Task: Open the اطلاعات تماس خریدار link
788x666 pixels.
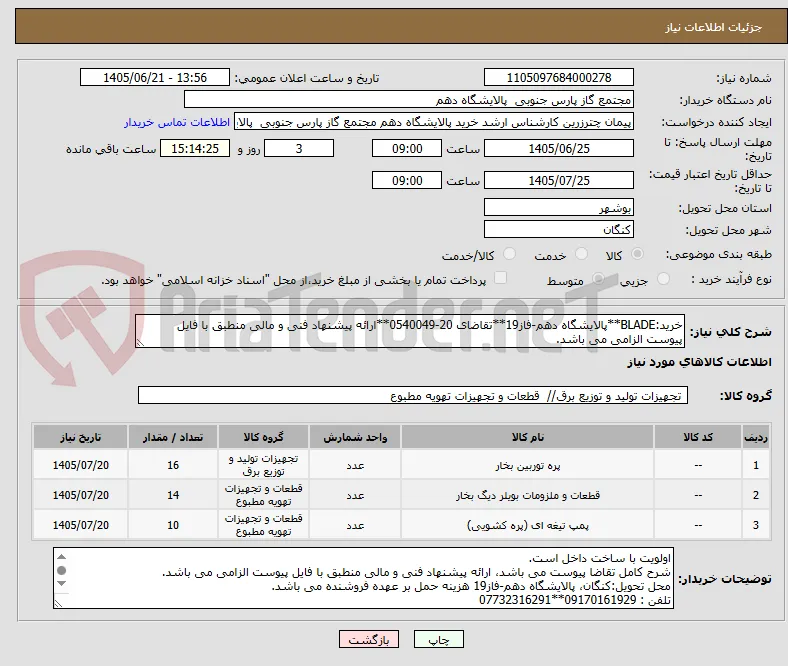Action: (177, 122)
